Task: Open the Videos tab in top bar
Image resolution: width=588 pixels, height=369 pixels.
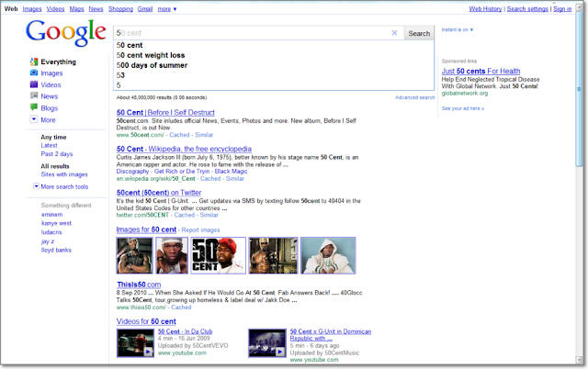Action: pos(55,9)
